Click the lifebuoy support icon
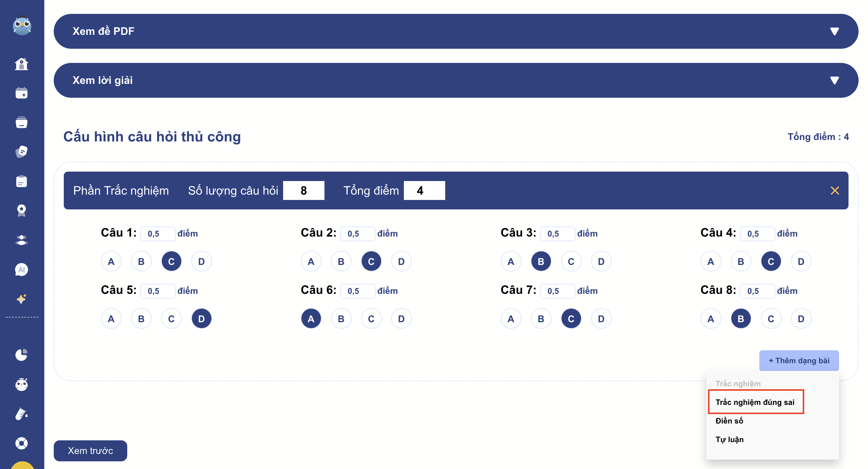The width and height of the screenshot is (868, 469). [22, 443]
